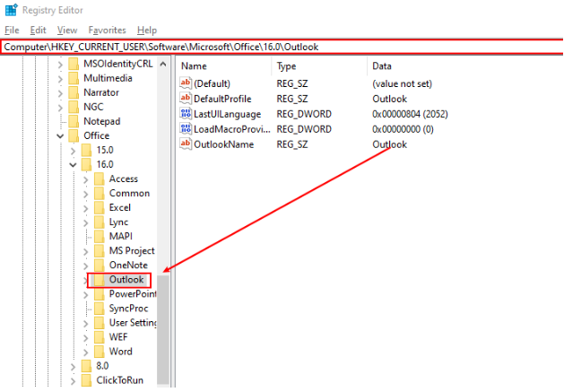Expand the MSOIdentityCRL key
The width and height of the screenshot is (564, 392).
point(60,65)
